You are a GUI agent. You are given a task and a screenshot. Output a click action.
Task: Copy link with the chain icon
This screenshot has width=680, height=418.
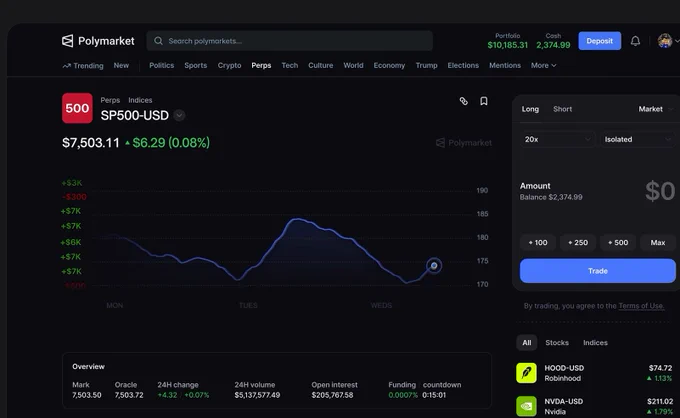464,101
